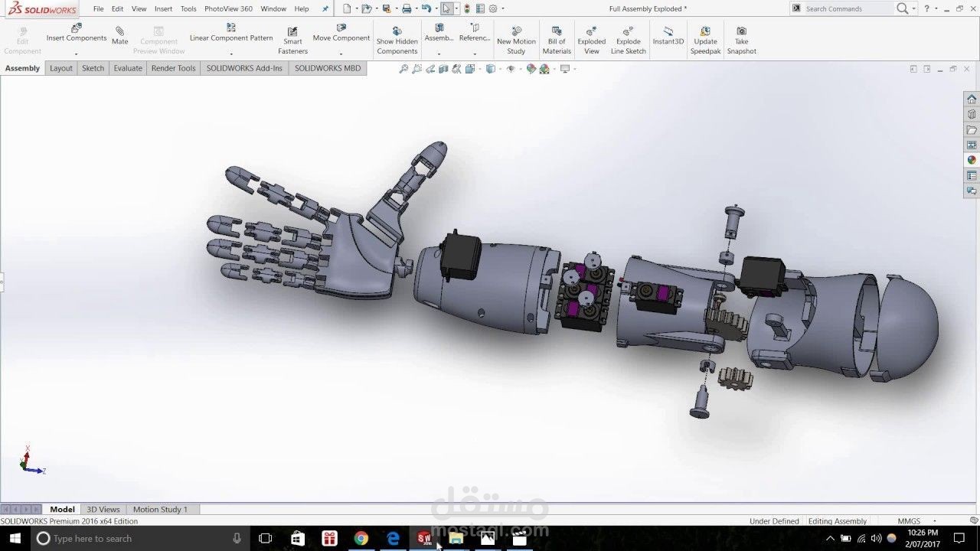This screenshot has width=980, height=551.
Task: Expand Reference Geometry dropdown arrow
Action: coord(475,54)
